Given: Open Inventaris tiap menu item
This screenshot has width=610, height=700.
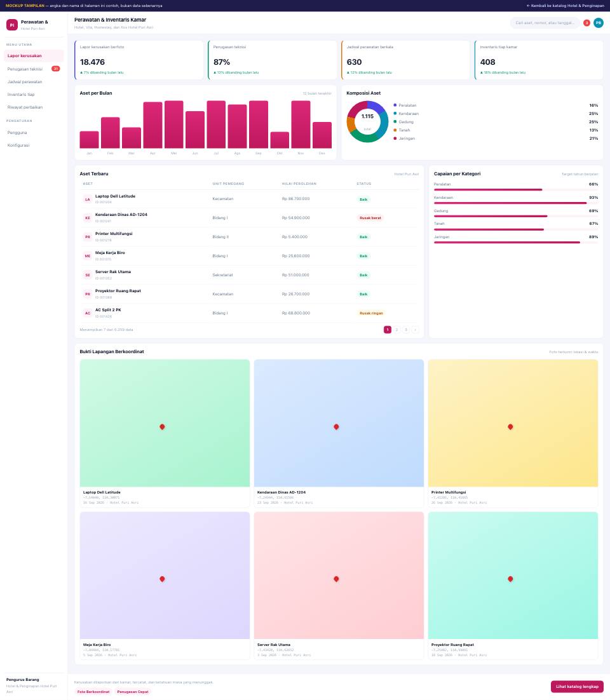Looking at the screenshot, I should tap(34, 94).
